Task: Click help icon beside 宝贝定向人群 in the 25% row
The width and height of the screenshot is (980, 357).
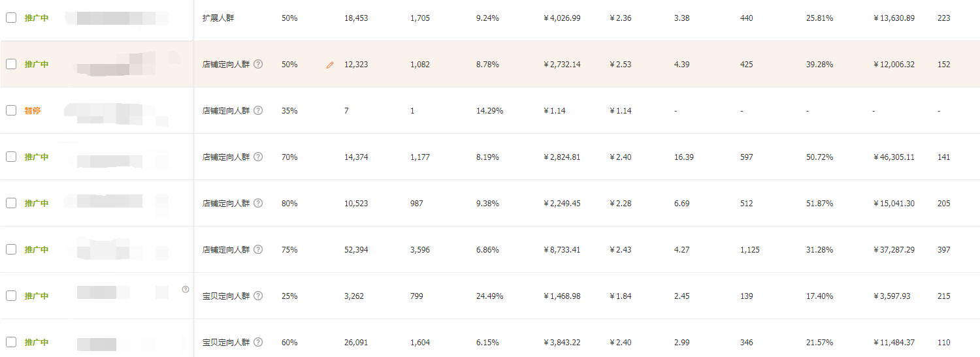Action: pos(258,296)
